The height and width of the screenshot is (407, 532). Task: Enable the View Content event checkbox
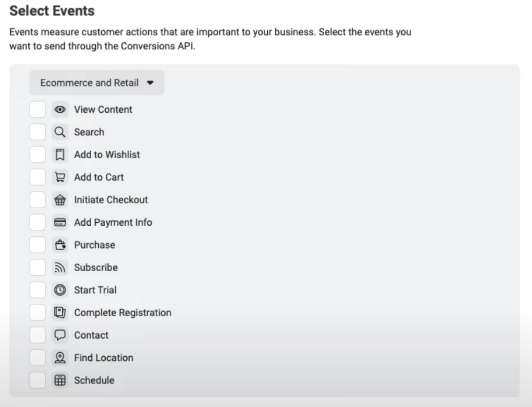(x=37, y=109)
